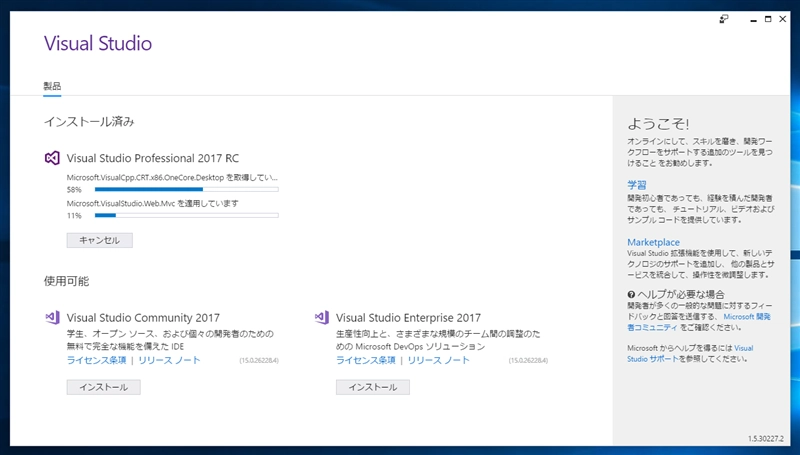Click the 11% apply progress bar
This screenshot has width=800, height=455.
(x=187, y=215)
